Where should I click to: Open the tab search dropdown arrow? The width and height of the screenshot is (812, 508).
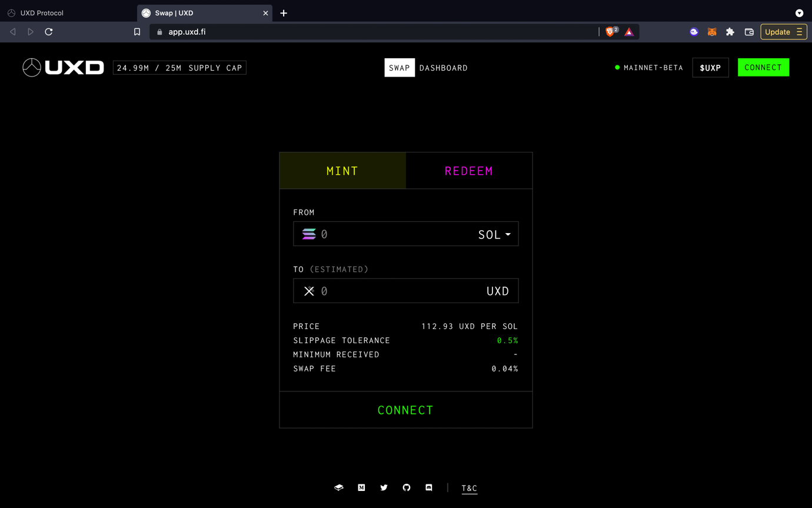pyautogui.click(x=799, y=13)
